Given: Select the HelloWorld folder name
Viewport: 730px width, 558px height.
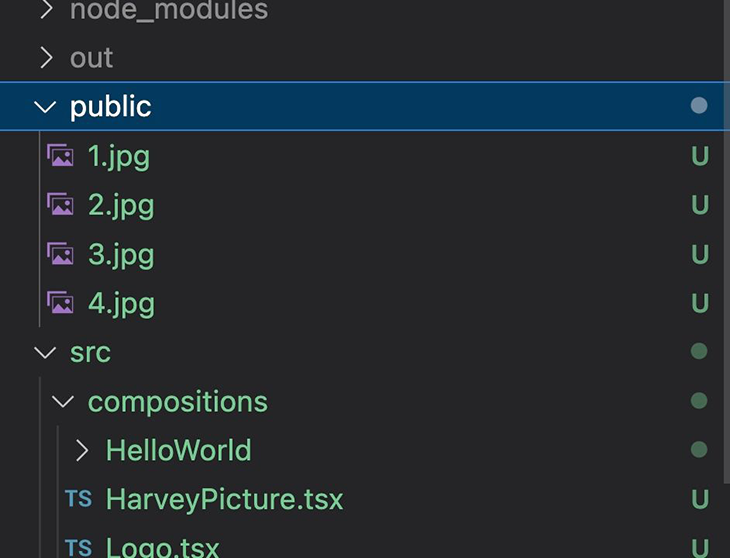Looking at the screenshot, I should [x=178, y=450].
